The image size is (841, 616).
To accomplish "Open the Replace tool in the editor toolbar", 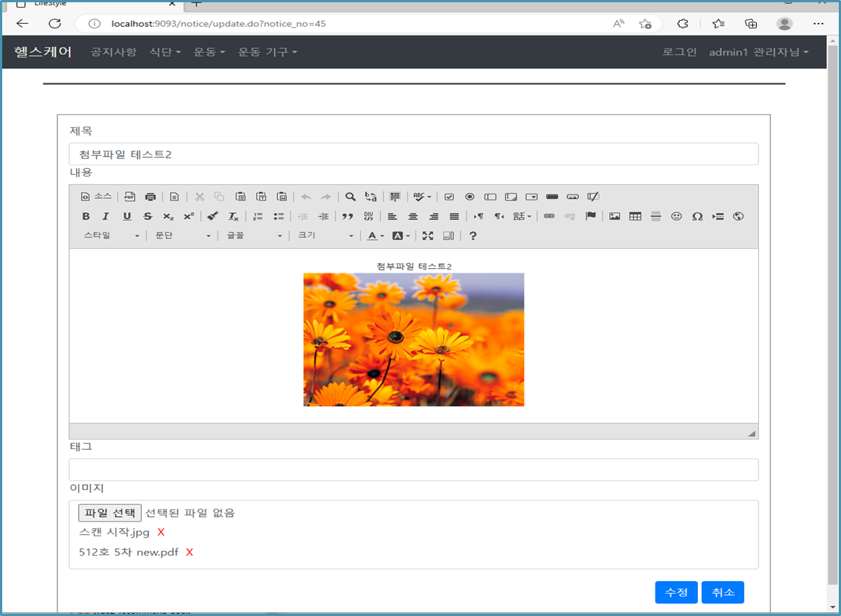I will (371, 197).
